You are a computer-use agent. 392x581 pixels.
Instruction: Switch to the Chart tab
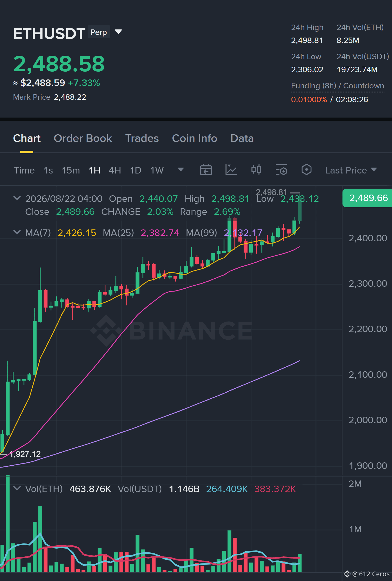27,138
